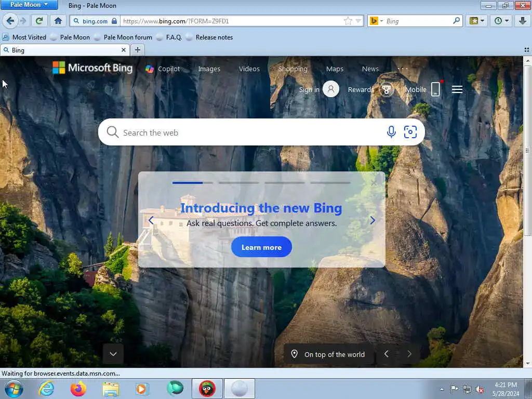Image resolution: width=532 pixels, height=399 pixels.
Task: Open the history toolbar button dropdown
Action: pyautogui.click(x=501, y=21)
